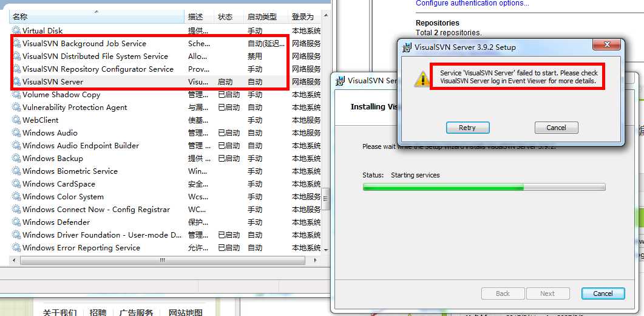644x316 pixels.
Task: Click gear icon of VisualSVN Distributed File System Service
Action: click(x=16, y=56)
